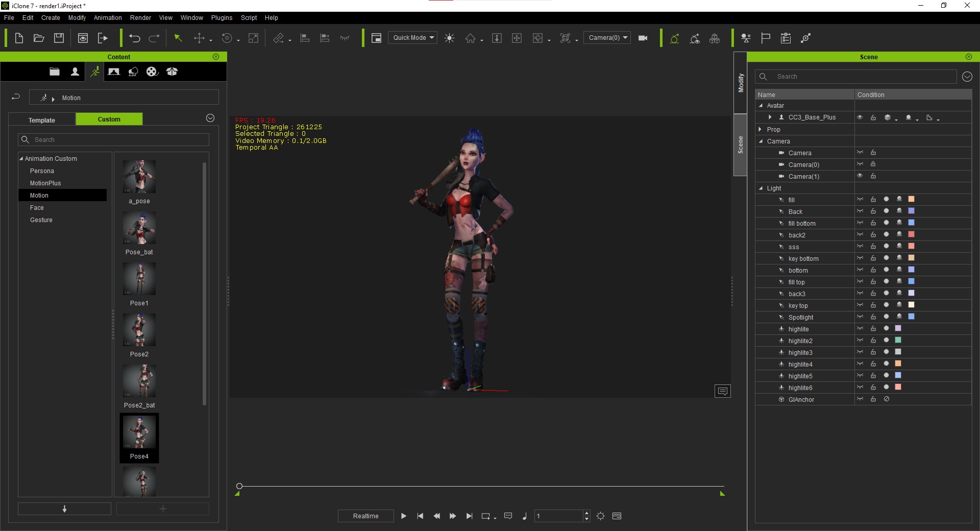Open the Render menu
The image size is (980, 531).
coord(140,17)
